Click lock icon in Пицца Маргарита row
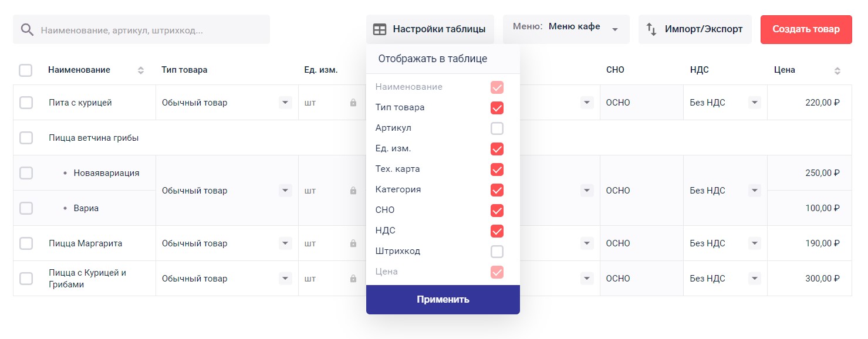The height and width of the screenshot is (339, 868). pos(353,243)
